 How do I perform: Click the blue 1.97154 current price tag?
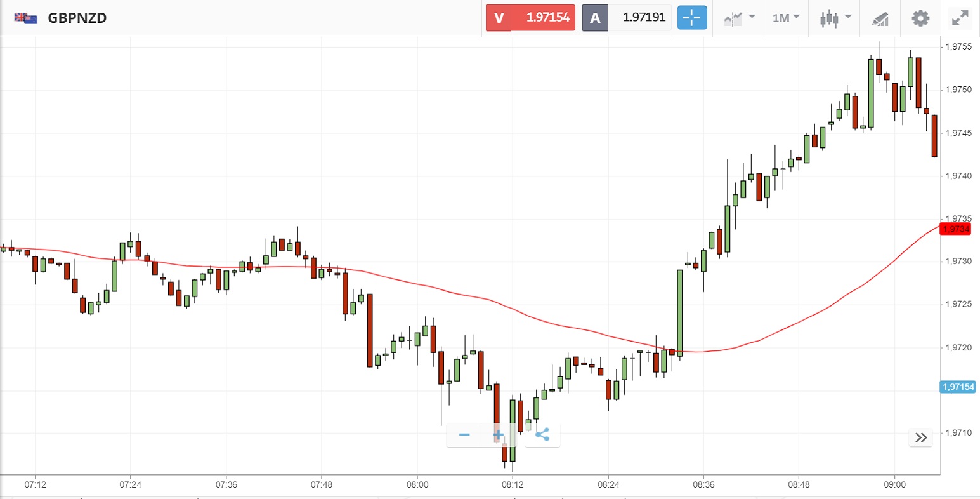click(958, 387)
